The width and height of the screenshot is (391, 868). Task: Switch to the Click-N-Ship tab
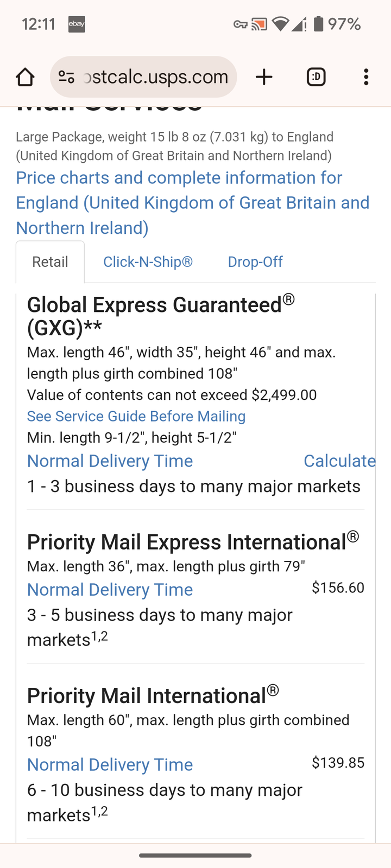tap(148, 262)
